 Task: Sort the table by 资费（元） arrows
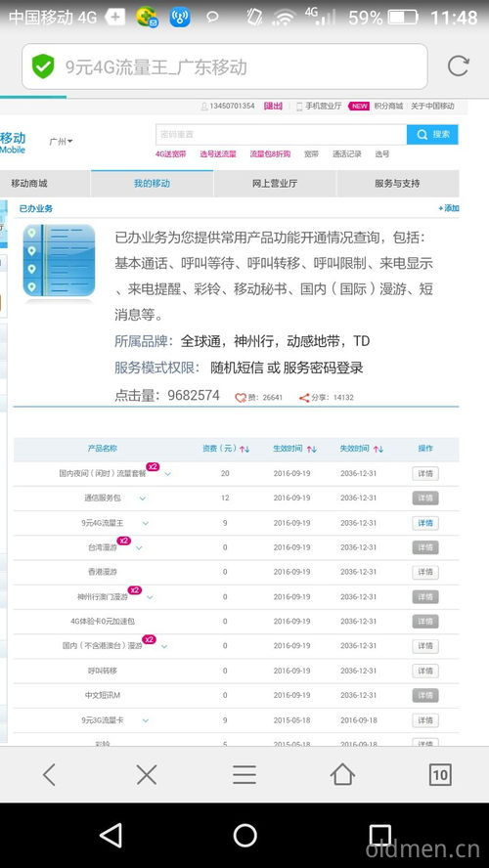tap(244, 449)
